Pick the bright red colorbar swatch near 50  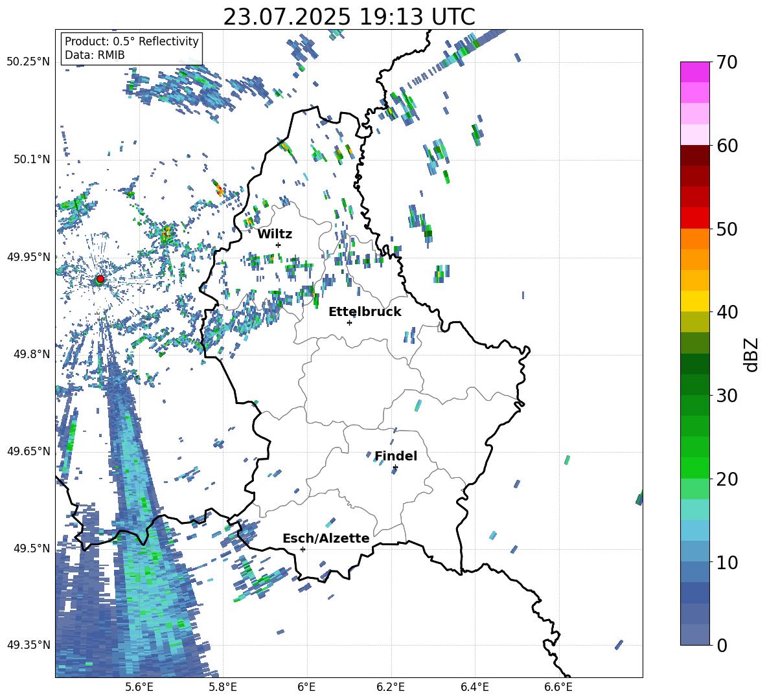point(695,218)
